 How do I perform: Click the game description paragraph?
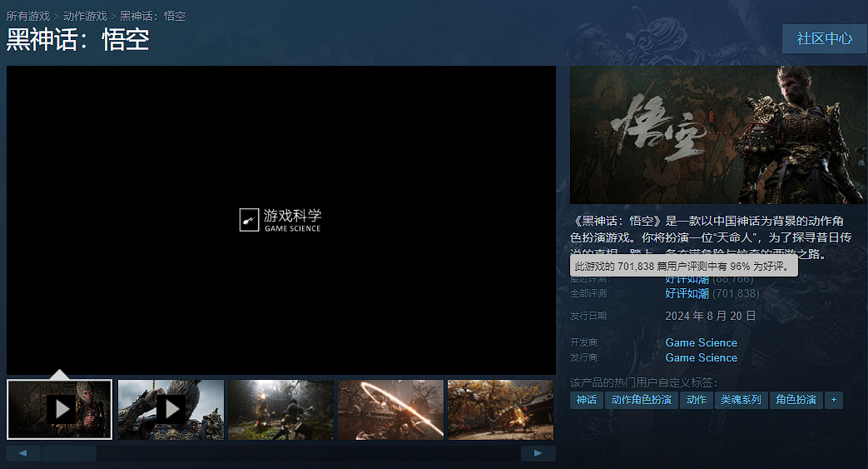pyautogui.click(x=711, y=237)
